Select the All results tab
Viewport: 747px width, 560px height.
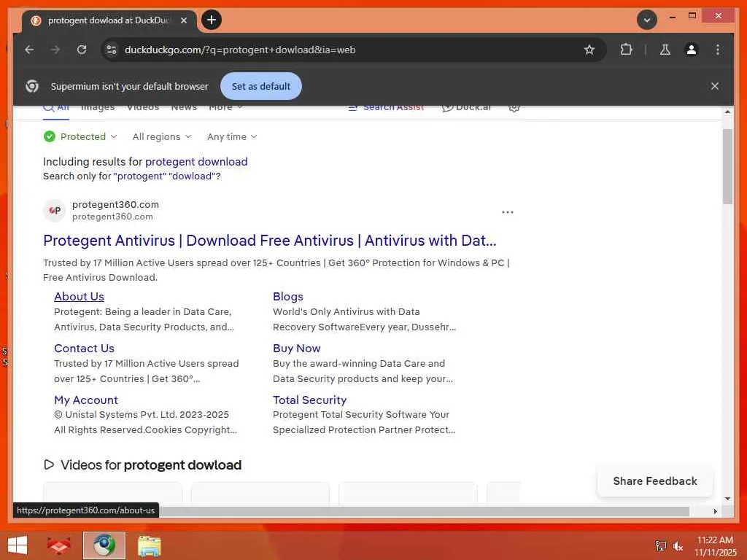[x=56, y=109]
